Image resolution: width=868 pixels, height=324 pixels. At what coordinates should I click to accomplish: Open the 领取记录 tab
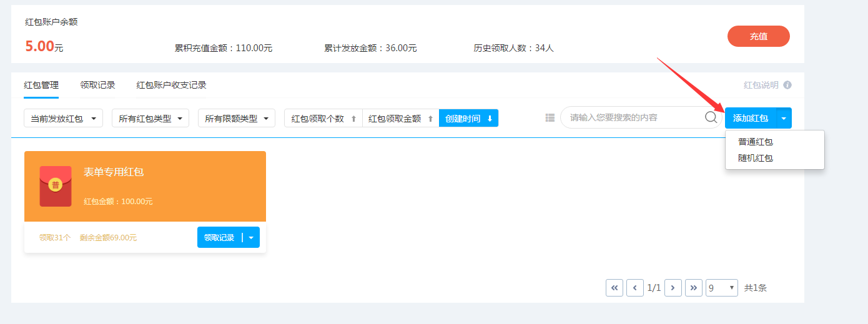(97, 85)
